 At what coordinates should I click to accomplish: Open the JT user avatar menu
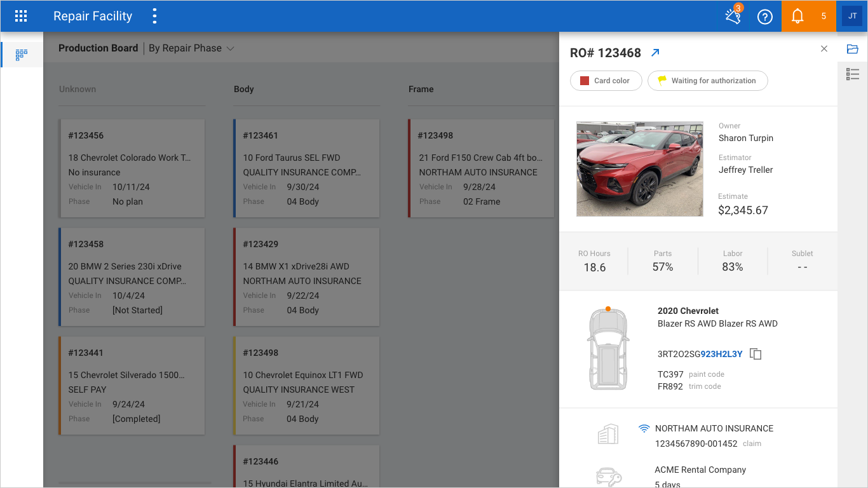tap(852, 16)
